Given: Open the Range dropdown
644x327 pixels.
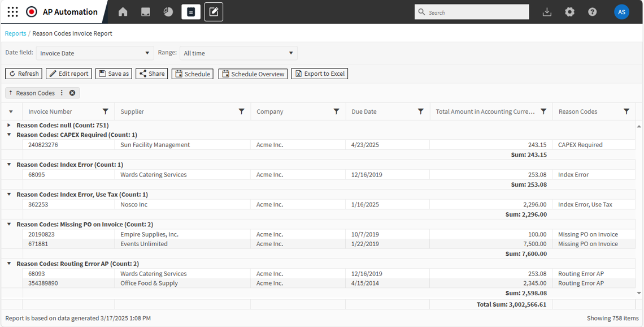Looking at the screenshot, I should [x=238, y=53].
